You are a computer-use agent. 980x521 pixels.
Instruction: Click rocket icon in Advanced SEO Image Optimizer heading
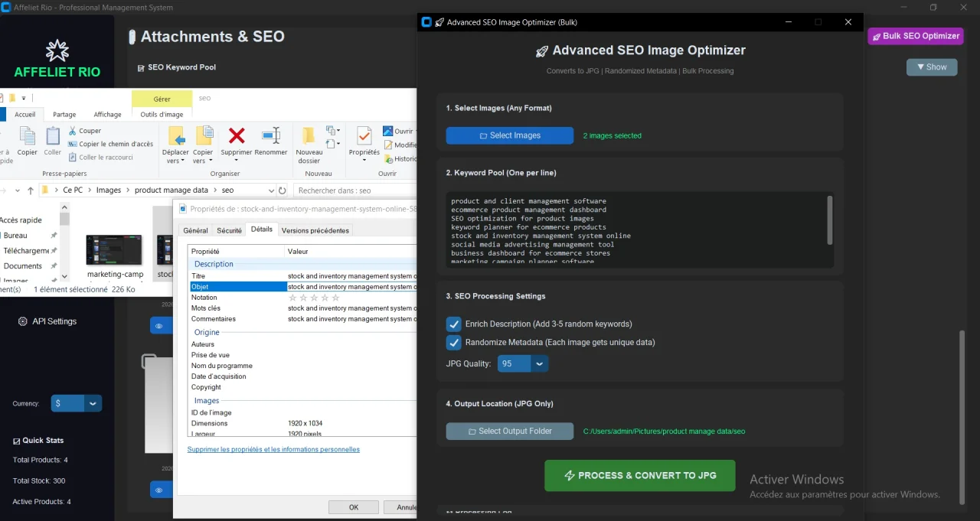point(541,51)
